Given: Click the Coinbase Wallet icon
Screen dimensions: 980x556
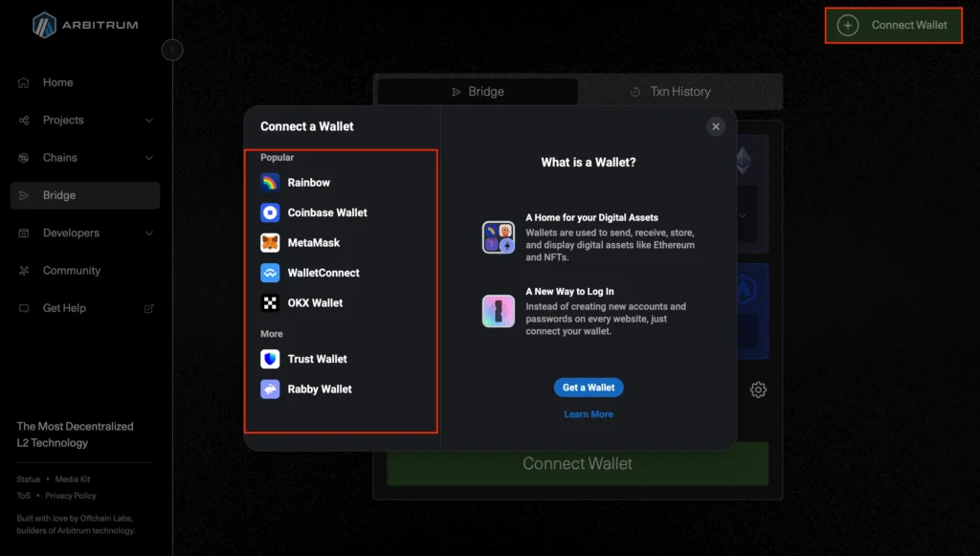Looking at the screenshot, I should pyautogui.click(x=270, y=212).
